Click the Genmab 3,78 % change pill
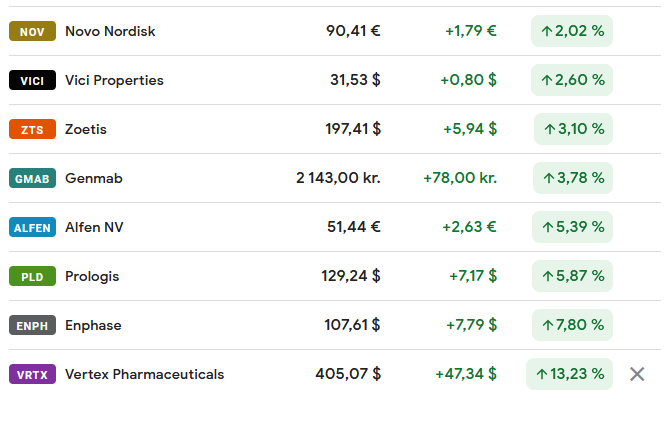669x426 pixels. pos(573,178)
